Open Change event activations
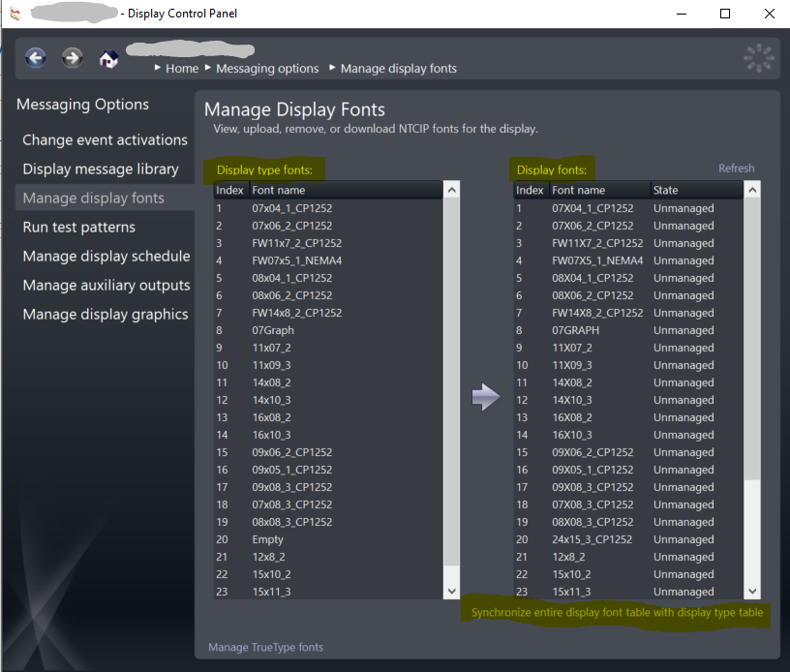 coord(105,140)
